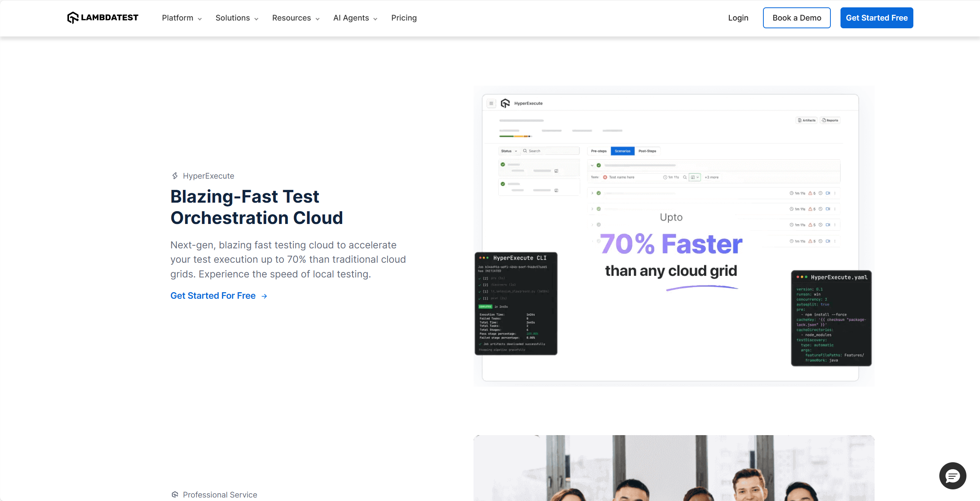Expand the Solutions chevron arrow
Image resolution: width=980 pixels, height=501 pixels.
pyautogui.click(x=256, y=19)
